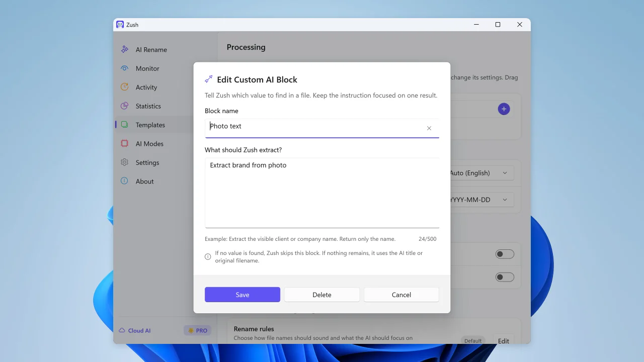Click the Zush app logo in title bar

coord(120,25)
